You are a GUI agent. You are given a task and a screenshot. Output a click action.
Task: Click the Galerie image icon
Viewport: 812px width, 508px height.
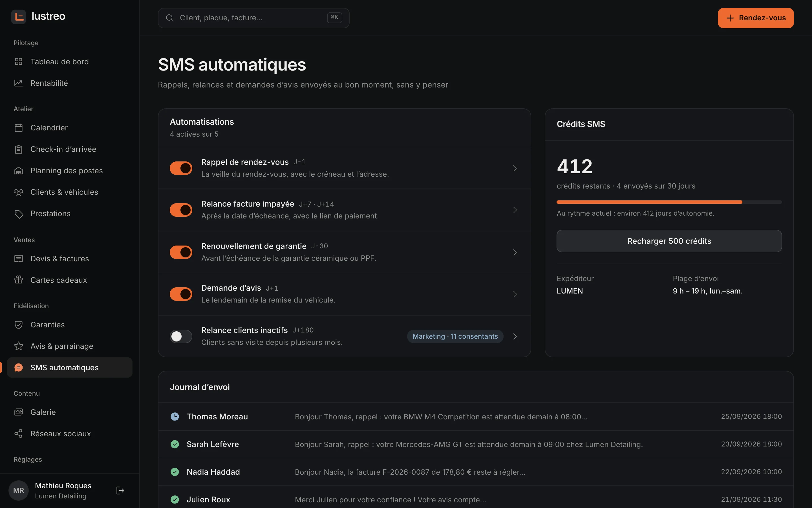point(18,412)
